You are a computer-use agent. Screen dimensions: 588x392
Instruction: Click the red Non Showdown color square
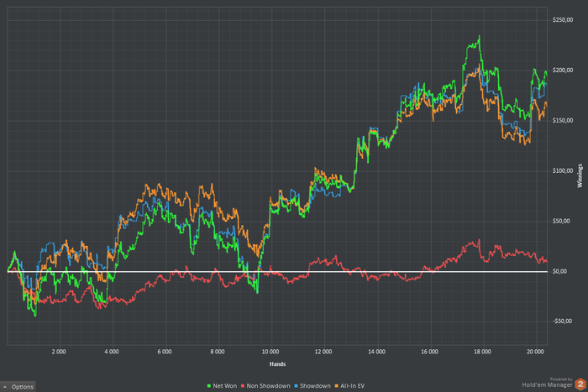tap(243, 386)
